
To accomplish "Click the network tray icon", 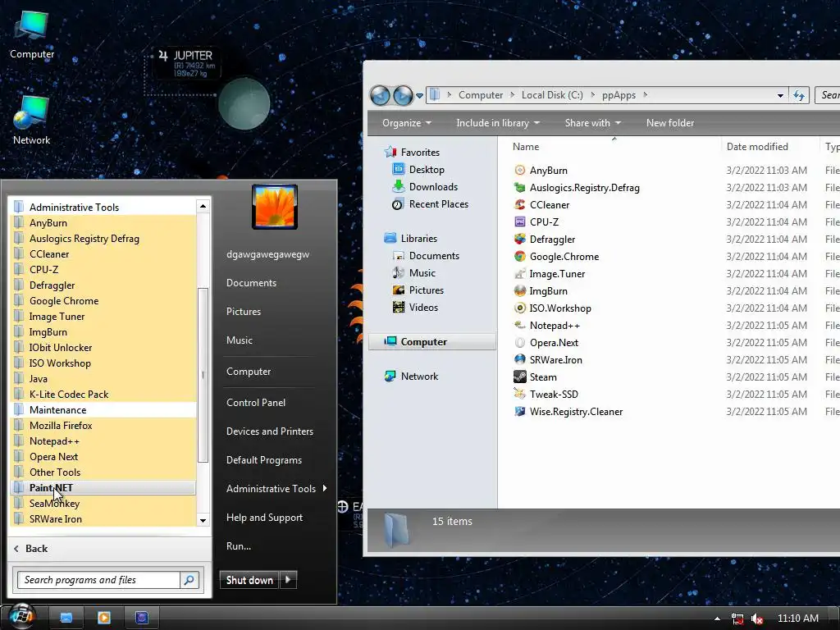I will click(737, 619).
